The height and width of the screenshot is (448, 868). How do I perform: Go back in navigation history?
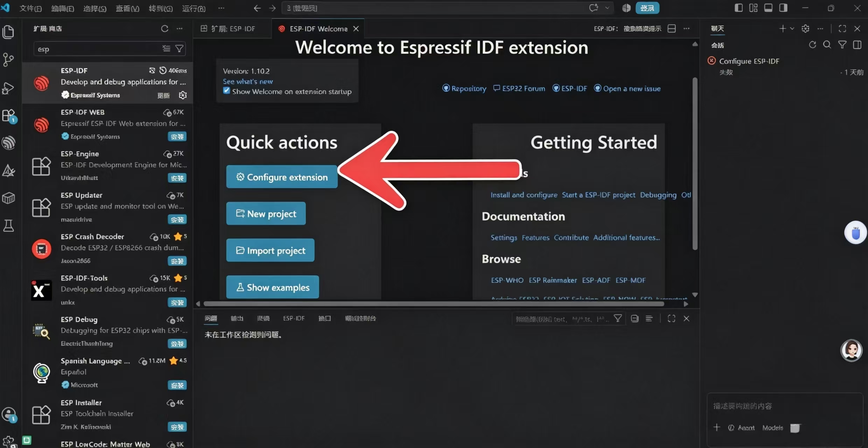[257, 8]
